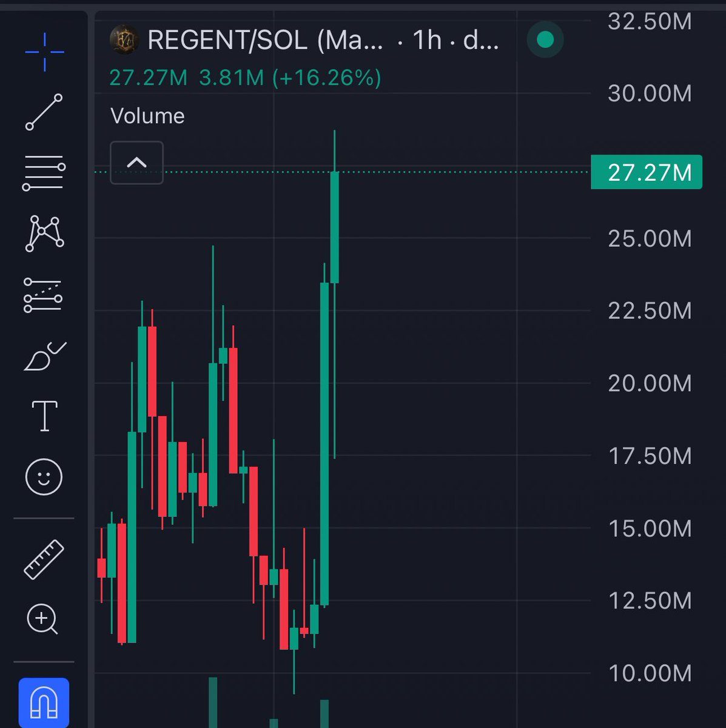Viewport: 726px width, 728px height.
Task: Choose the XABCD pattern tool
Action: point(44,234)
